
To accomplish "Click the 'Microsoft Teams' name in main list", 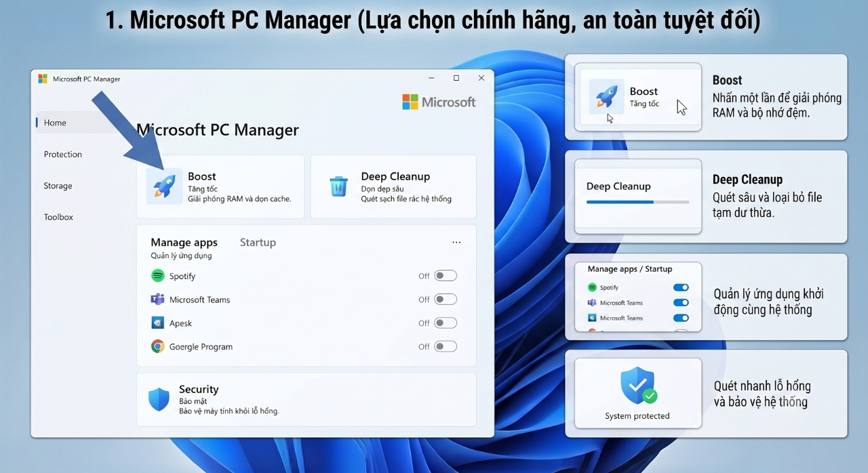I will point(199,300).
